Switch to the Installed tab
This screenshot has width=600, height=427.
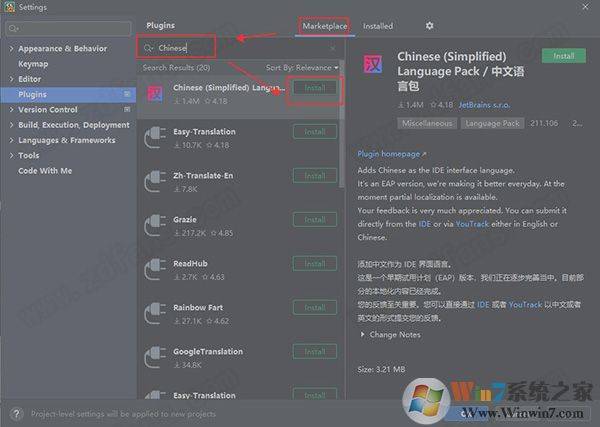click(378, 26)
